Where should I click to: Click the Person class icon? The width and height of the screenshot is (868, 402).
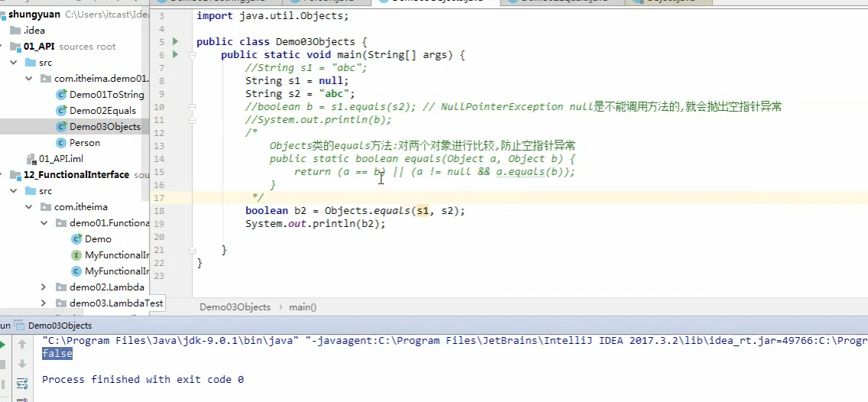[x=61, y=143]
